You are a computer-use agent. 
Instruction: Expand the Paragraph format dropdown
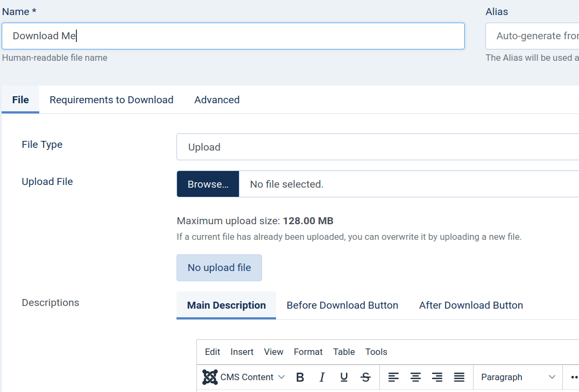tap(518, 377)
